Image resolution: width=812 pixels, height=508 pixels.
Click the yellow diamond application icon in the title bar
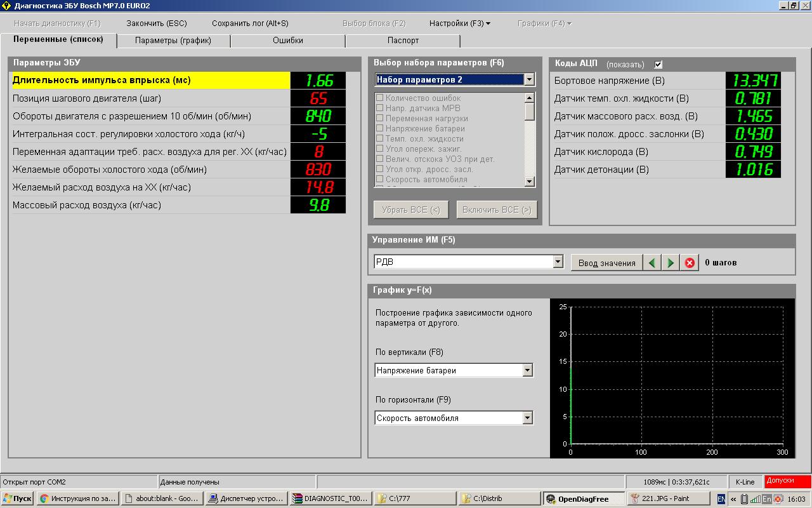[6, 6]
